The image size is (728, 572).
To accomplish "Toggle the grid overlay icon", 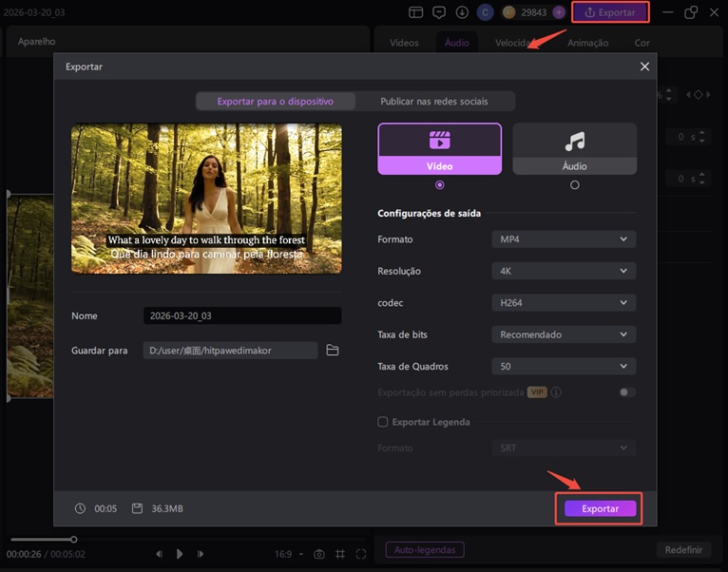I will pos(340,554).
